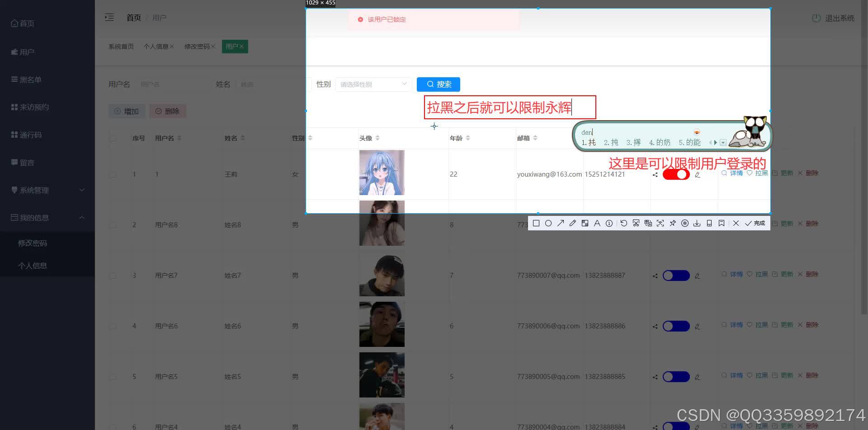868x430 pixels.
Task: Select the text annotation tool
Action: pos(597,223)
